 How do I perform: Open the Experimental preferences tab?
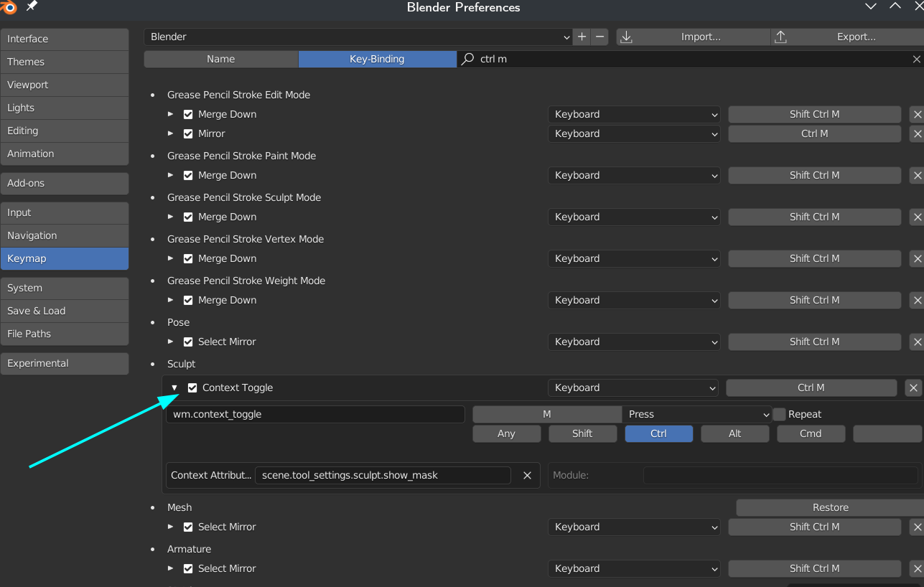click(65, 363)
